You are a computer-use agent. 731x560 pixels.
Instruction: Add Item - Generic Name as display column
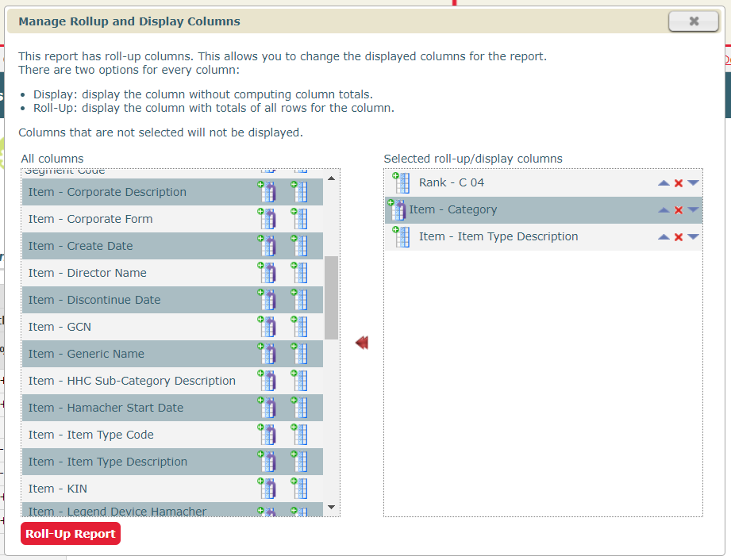coord(299,354)
